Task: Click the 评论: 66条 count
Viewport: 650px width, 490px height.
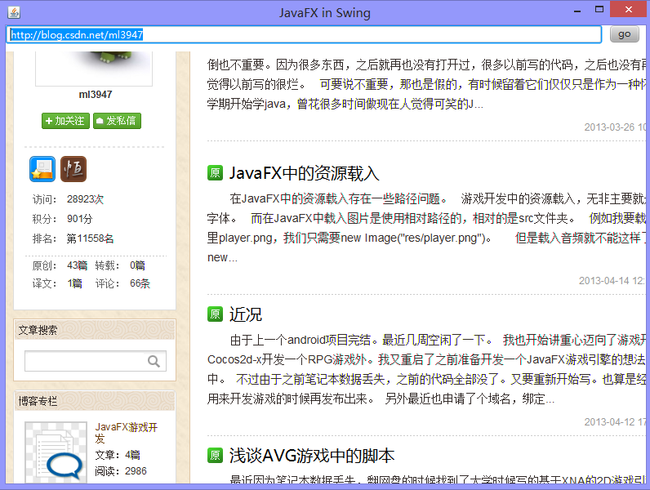Action: click(122, 284)
